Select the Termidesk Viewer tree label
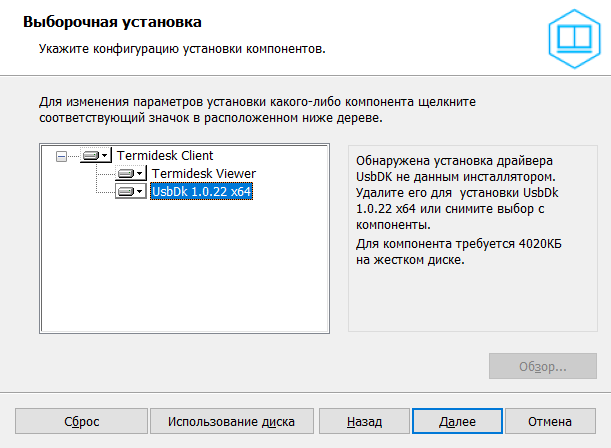Screen dimensions: 611x448 pos(204,174)
